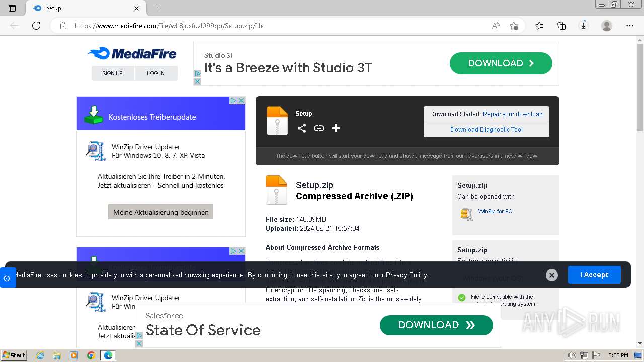The image size is (644, 362).
Task: Dismiss the cookie banner with X
Action: click(552, 275)
